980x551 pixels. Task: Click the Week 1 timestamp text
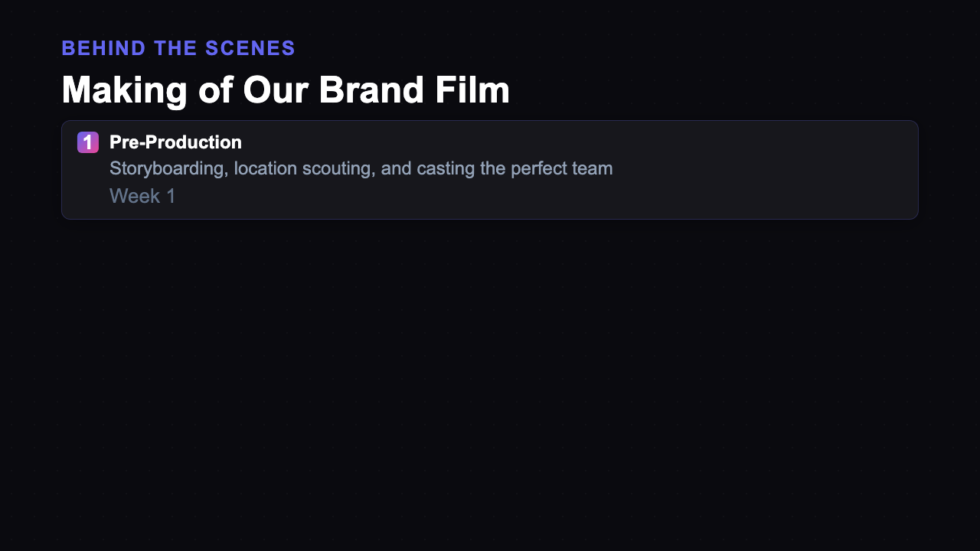142,196
